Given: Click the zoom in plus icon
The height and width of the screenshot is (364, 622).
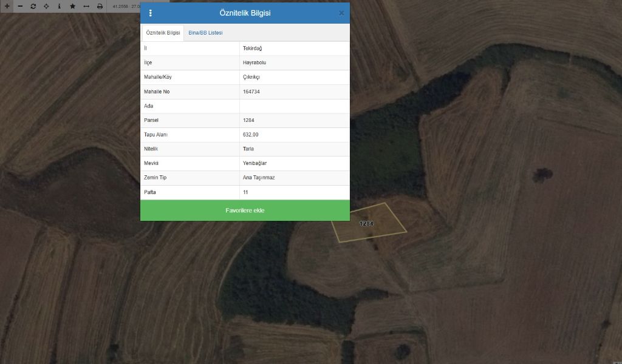Looking at the screenshot, I should [x=7, y=6].
